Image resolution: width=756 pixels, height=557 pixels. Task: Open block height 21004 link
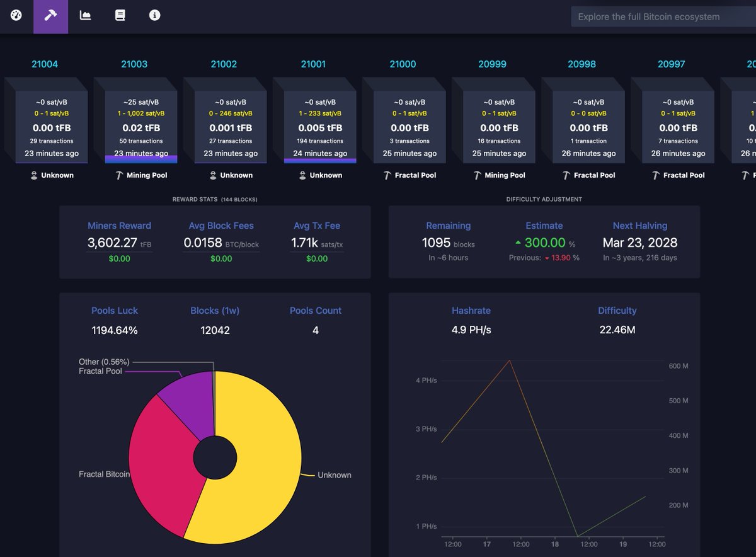(45, 64)
